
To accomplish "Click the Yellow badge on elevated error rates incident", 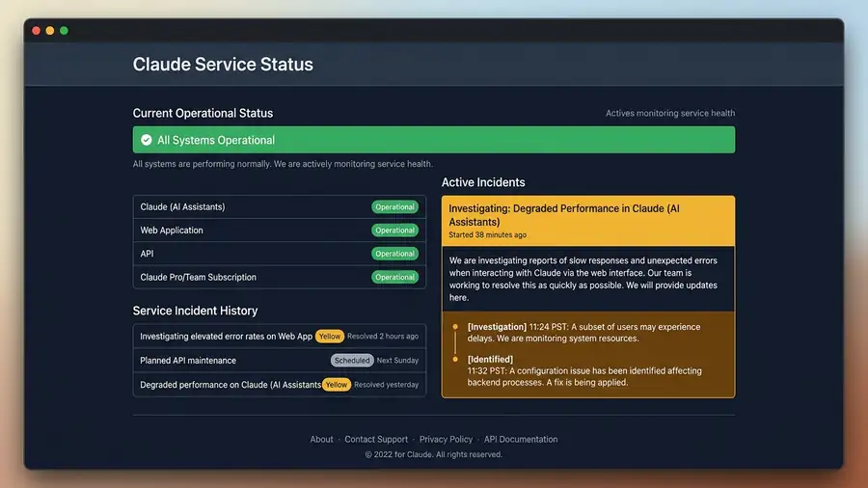I will pyautogui.click(x=330, y=336).
